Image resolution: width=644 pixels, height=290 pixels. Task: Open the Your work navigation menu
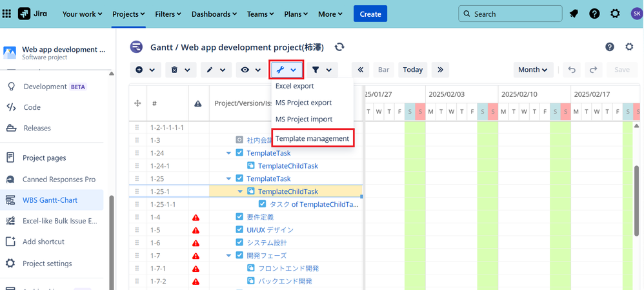pos(82,14)
